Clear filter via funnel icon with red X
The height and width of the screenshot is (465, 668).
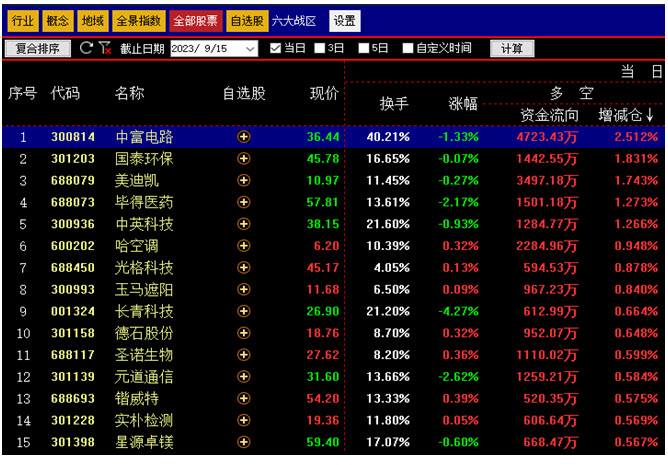(x=105, y=48)
